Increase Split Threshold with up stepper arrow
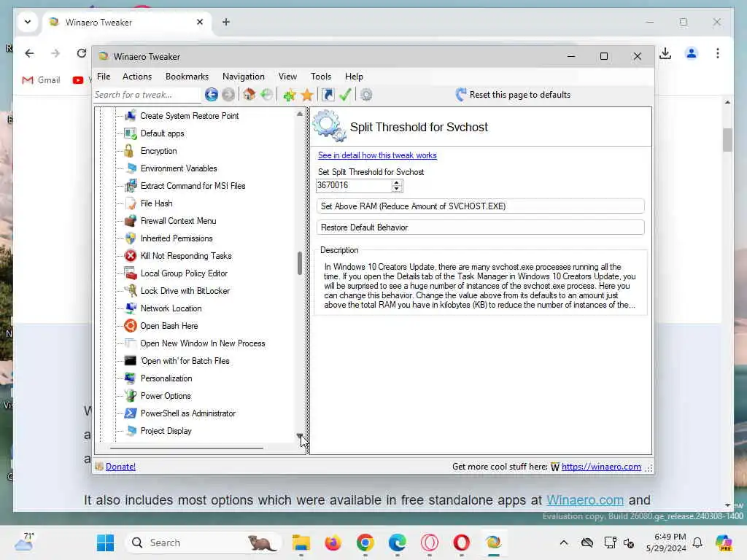 [x=397, y=183]
